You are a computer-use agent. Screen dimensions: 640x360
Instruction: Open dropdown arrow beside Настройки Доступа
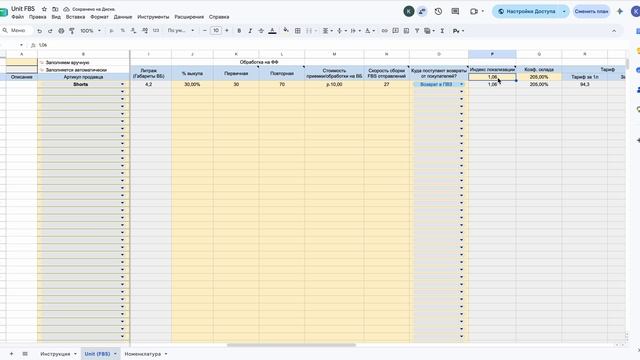564,11
